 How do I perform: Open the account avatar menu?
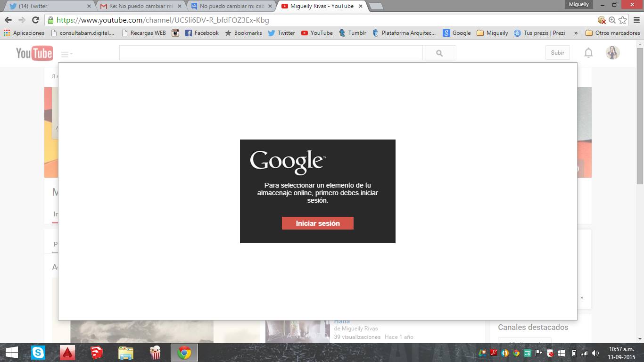[612, 53]
